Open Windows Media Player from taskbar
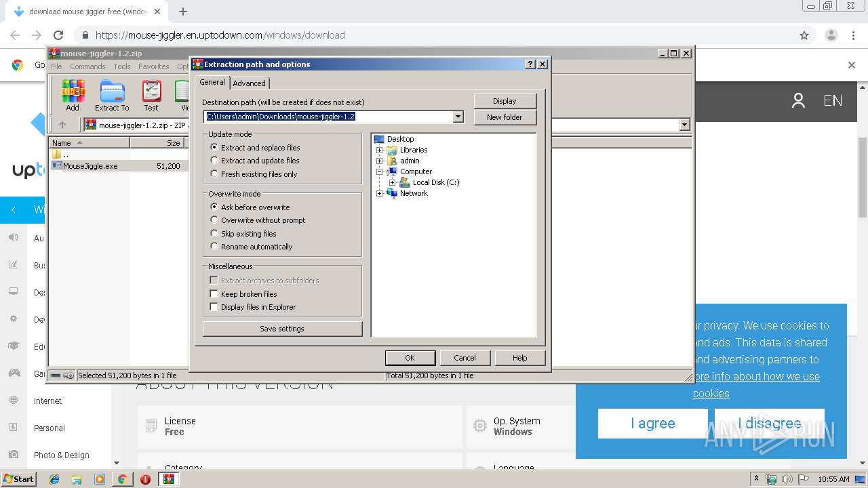Image resolution: width=868 pixels, height=488 pixels. click(x=100, y=479)
